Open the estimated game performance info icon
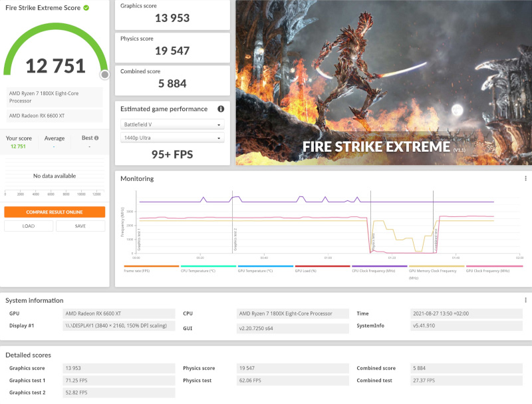Screen dimensions: 532x404 click(x=221, y=109)
